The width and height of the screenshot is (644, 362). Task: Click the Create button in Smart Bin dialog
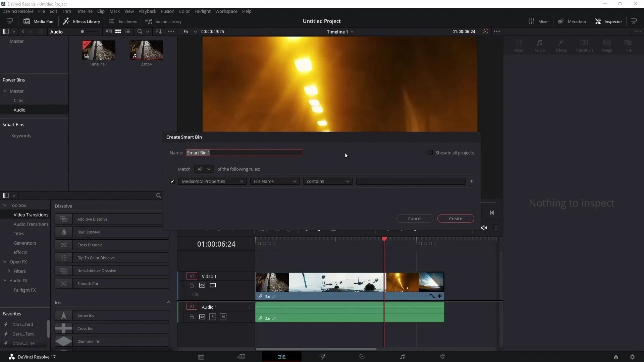pos(455,218)
